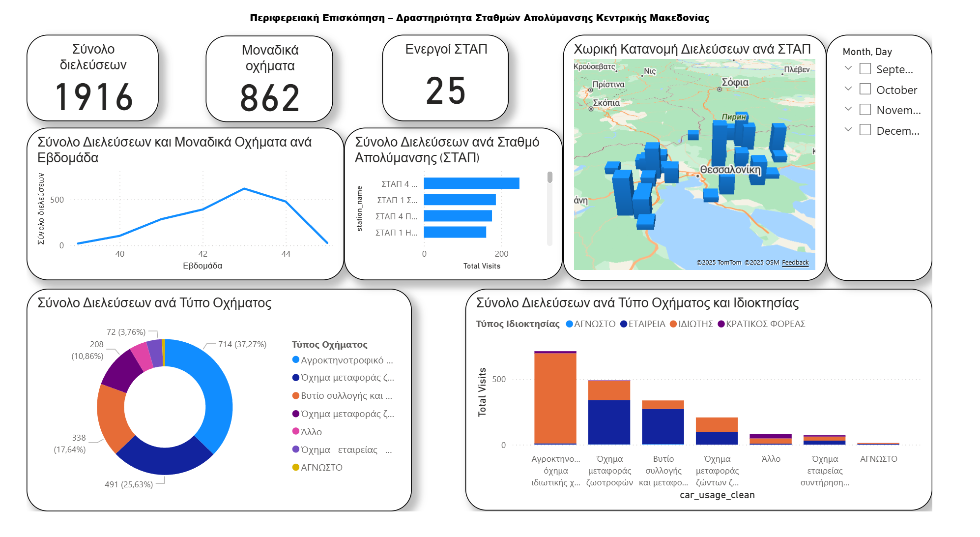This screenshot has width=980, height=537.
Task: Expand the September month chevron
Action: pyautogui.click(x=848, y=68)
